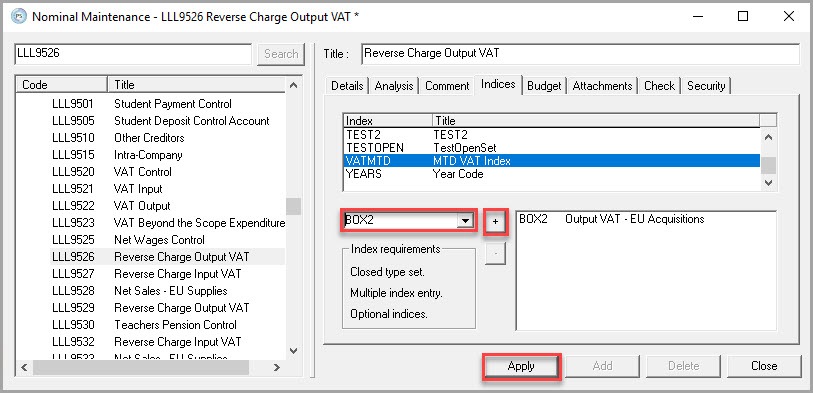Viewport: 813px width, 393px height.
Task: Select LLL9522 VAT Output in list
Action: pyautogui.click(x=167, y=206)
